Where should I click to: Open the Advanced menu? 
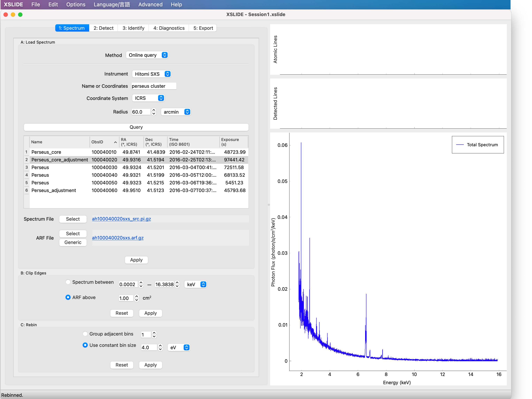pos(150,5)
